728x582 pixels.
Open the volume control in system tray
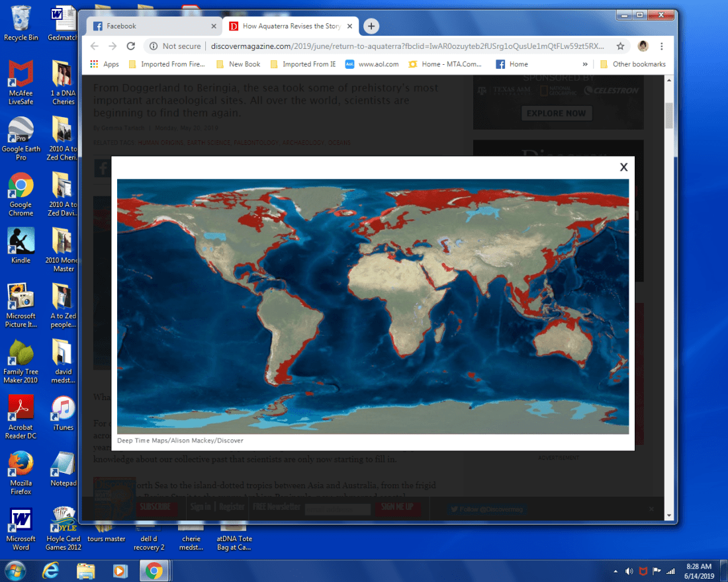pyautogui.click(x=629, y=571)
